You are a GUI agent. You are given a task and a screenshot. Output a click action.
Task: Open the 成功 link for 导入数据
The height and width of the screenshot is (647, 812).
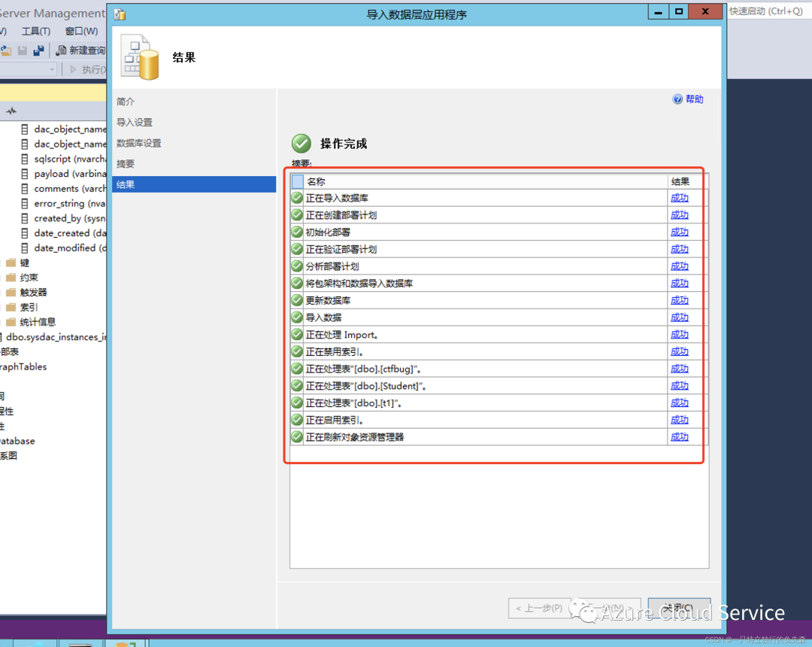(680, 317)
